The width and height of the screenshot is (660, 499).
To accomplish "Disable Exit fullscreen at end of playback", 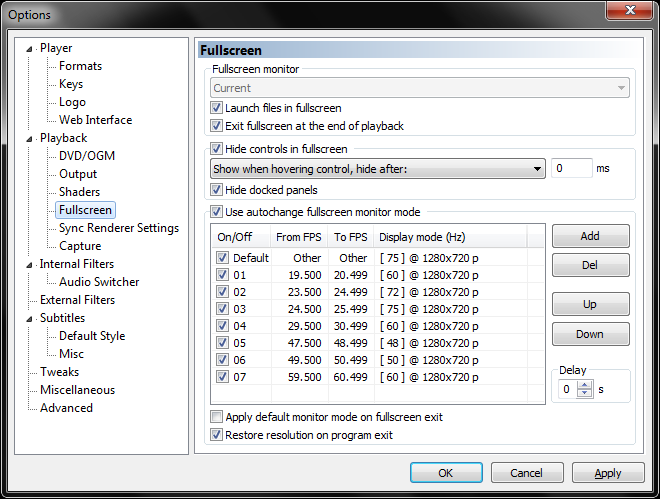I will click(x=216, y=126).
